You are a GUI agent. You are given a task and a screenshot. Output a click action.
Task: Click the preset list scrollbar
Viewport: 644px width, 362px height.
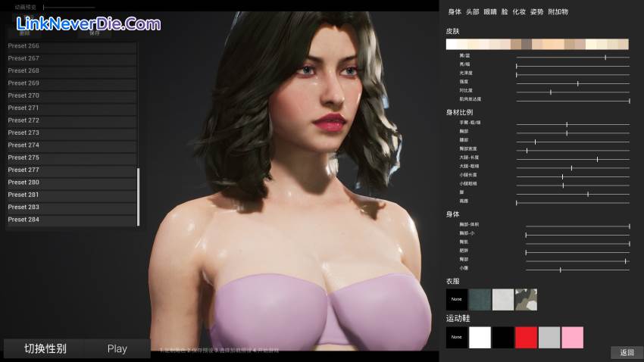coord(138,197)
